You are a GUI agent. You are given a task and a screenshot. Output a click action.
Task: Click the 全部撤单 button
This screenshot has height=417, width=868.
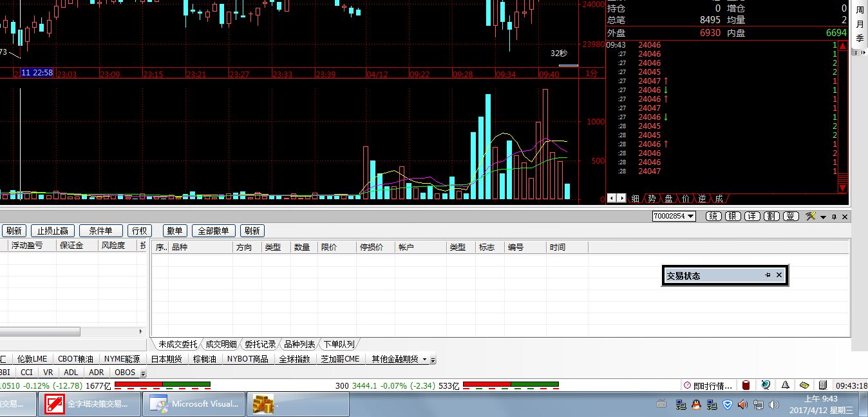coord(213,231)
